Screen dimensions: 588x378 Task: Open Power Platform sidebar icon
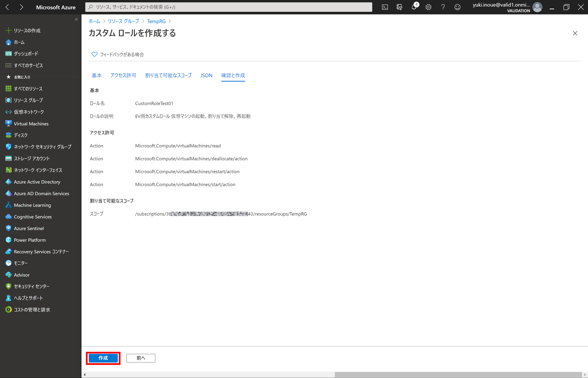[x=8, y=240]
